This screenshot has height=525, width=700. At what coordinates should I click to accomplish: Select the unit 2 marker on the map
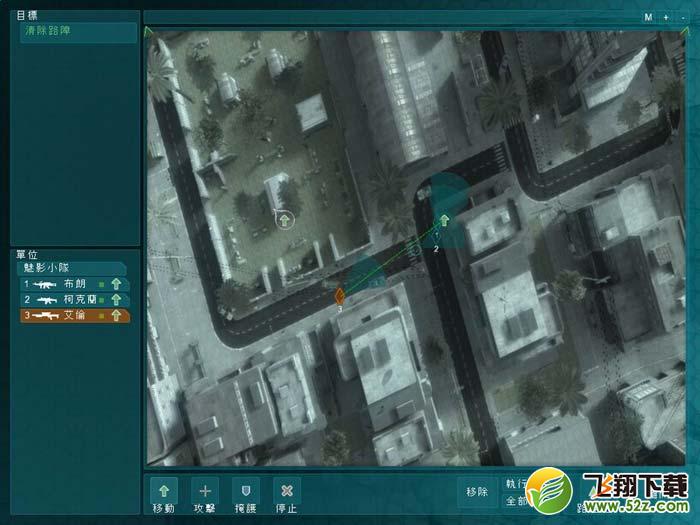[437, 236]
